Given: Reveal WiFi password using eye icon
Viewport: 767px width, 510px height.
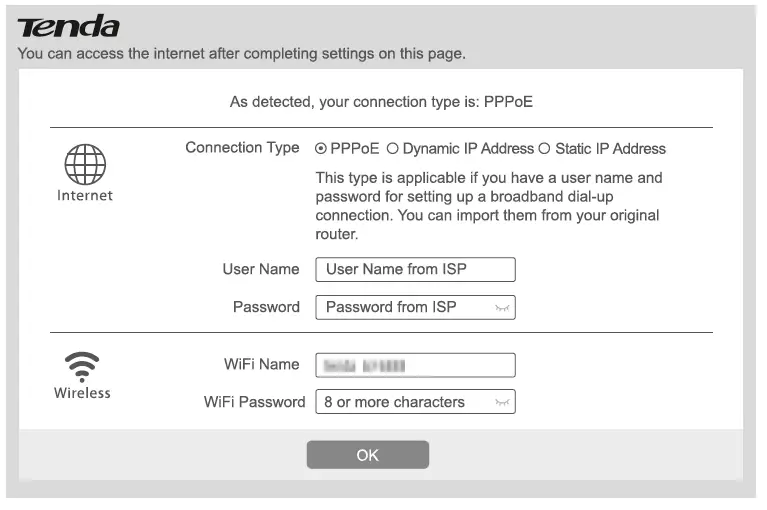Looking at the screenshot, I should coord(503,403).
